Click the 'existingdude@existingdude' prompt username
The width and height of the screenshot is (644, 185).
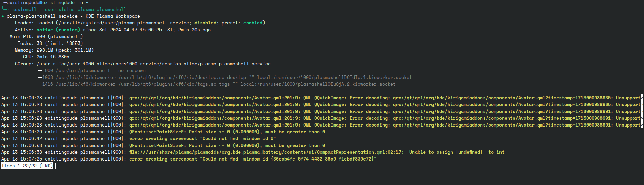click(41, 2)
